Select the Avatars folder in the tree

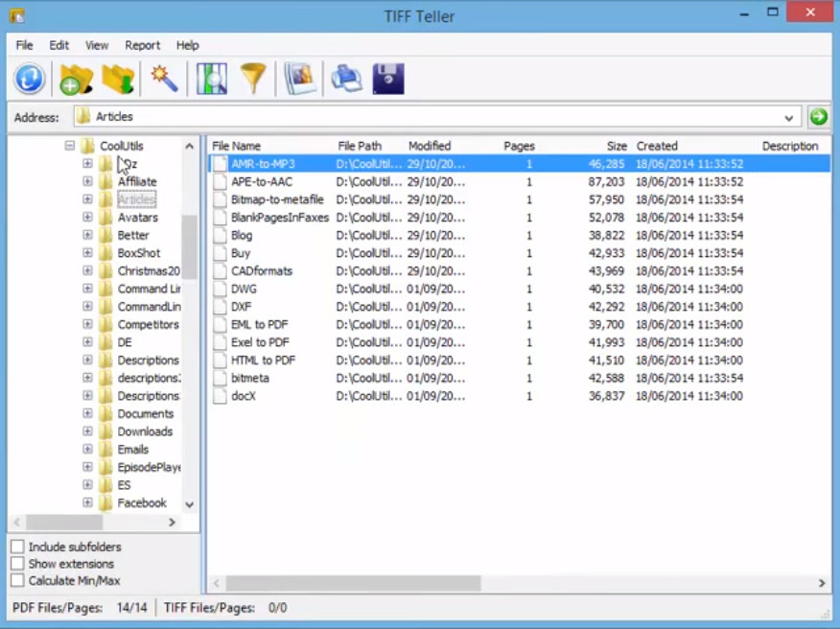[138, 218]
